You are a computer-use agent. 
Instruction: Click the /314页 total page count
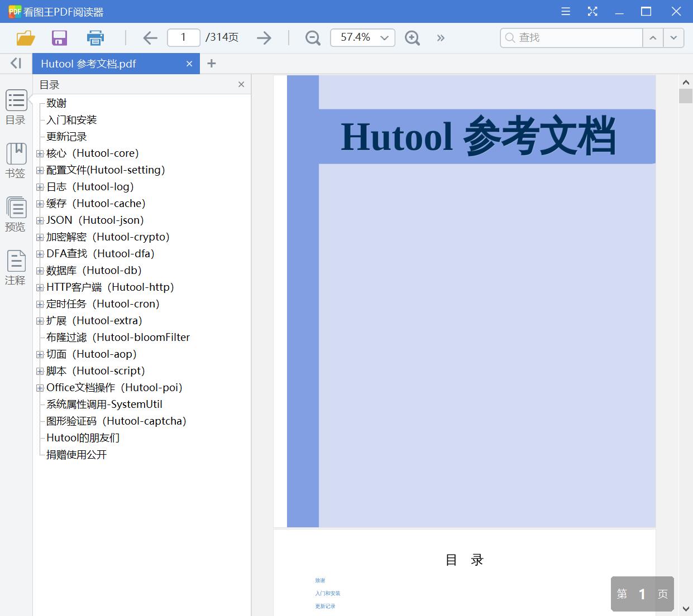(x=222, y=37)
